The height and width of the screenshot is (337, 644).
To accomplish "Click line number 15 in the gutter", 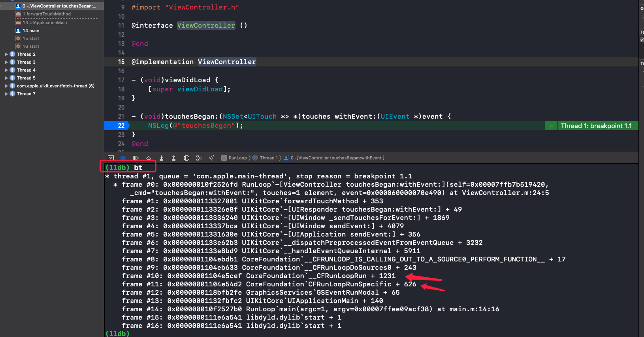I will pyautogui.click(x=121, y=62).
